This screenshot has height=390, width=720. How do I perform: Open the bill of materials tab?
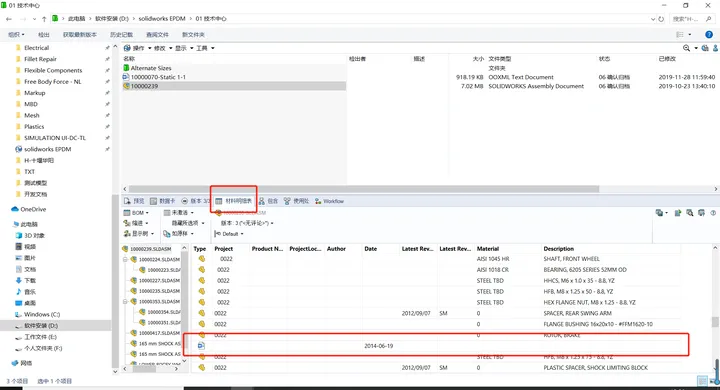point(234,201)
